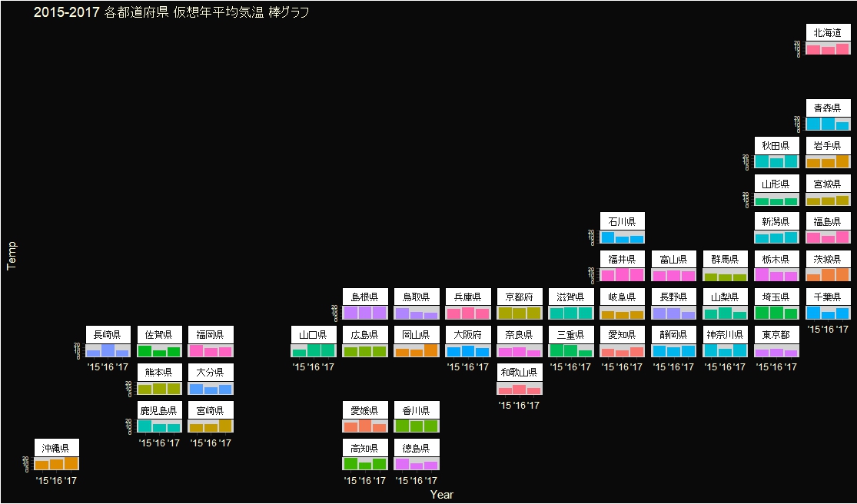This screenshot has width=857, height=504.
Task: Click the 広島県 facet label
Action: coord(365,335)
